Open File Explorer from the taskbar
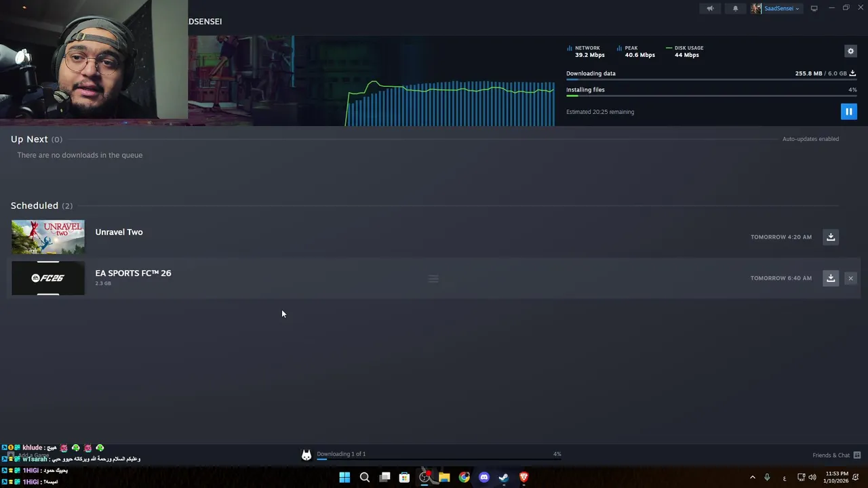This screenshot has height=488, width=868. click(444, 477)
